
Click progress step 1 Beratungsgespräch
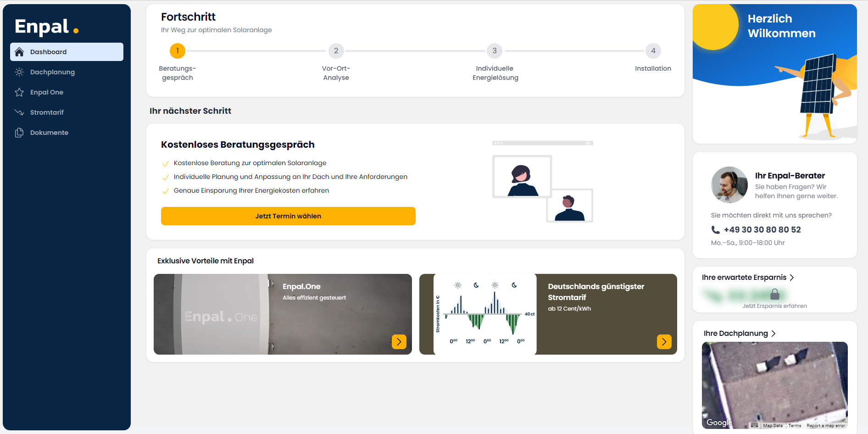click(x=178, y=51)
